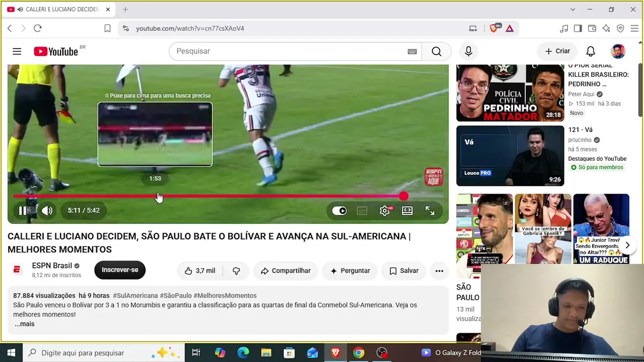This screenshot has height=362, width=644.
Task: Open Windows Start menu
Action: [x=11, y=353]
